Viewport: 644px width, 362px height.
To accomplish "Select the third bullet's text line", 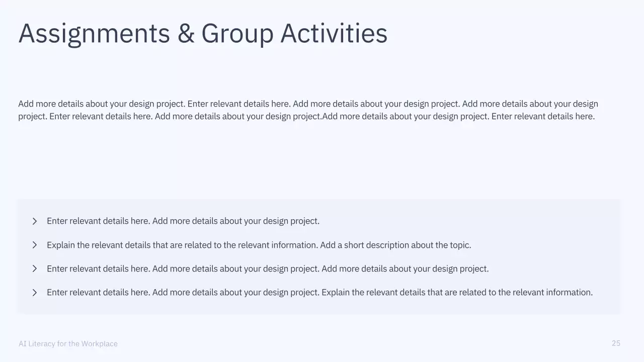I will pos(268,269).
